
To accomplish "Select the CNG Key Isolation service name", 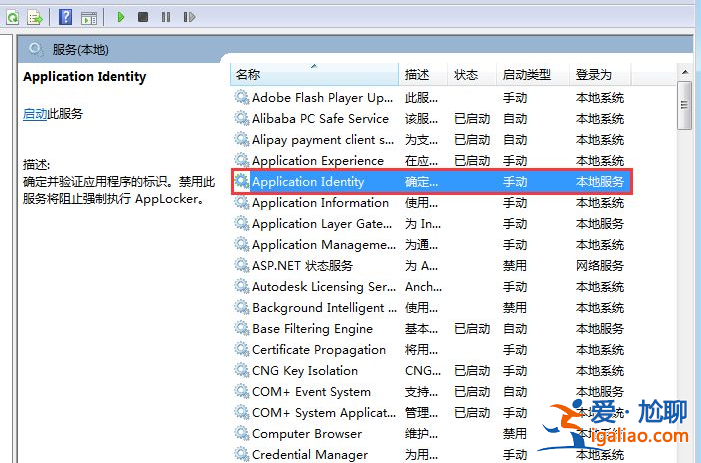I will pyautogui.click(x=305, y=370).
